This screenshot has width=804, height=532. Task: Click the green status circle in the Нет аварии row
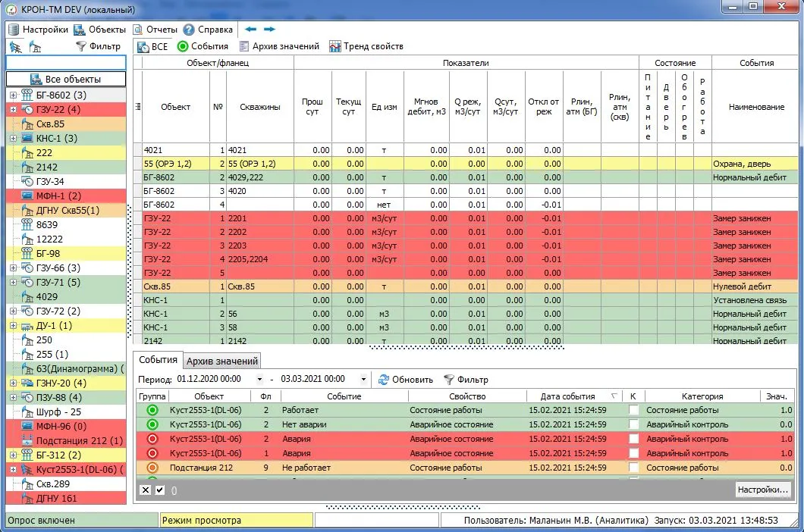tap(152, 424)
